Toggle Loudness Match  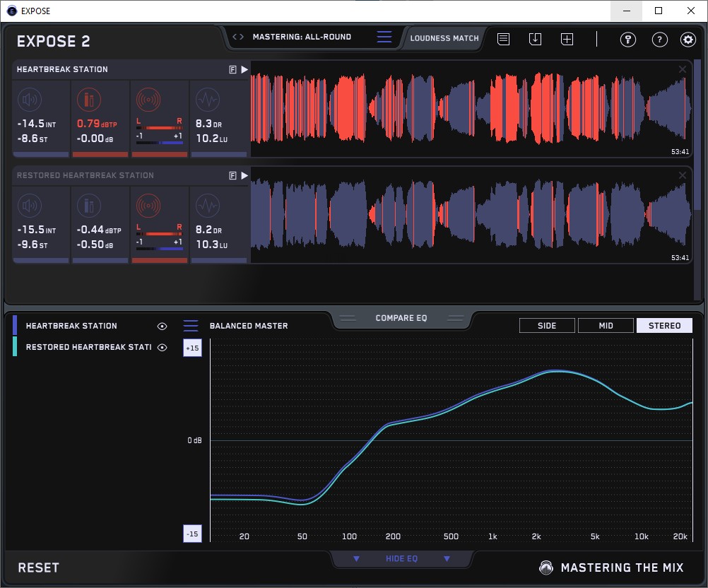coord(444,38)
